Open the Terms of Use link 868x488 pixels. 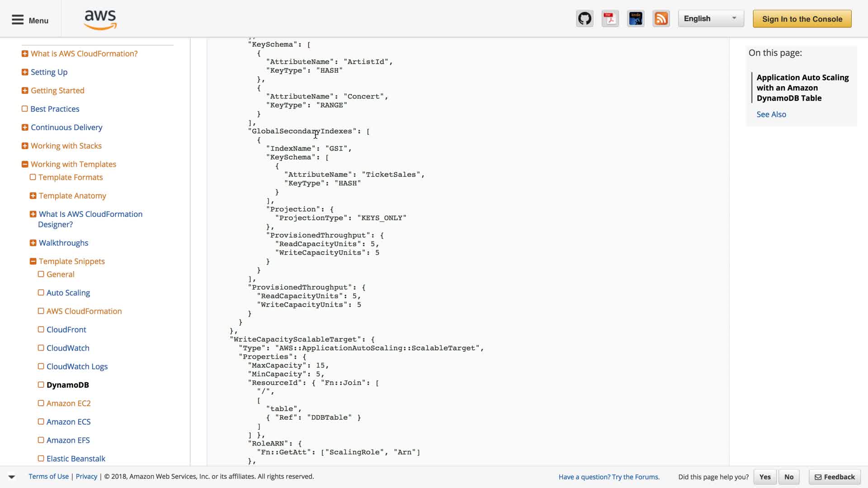point(48,476)
